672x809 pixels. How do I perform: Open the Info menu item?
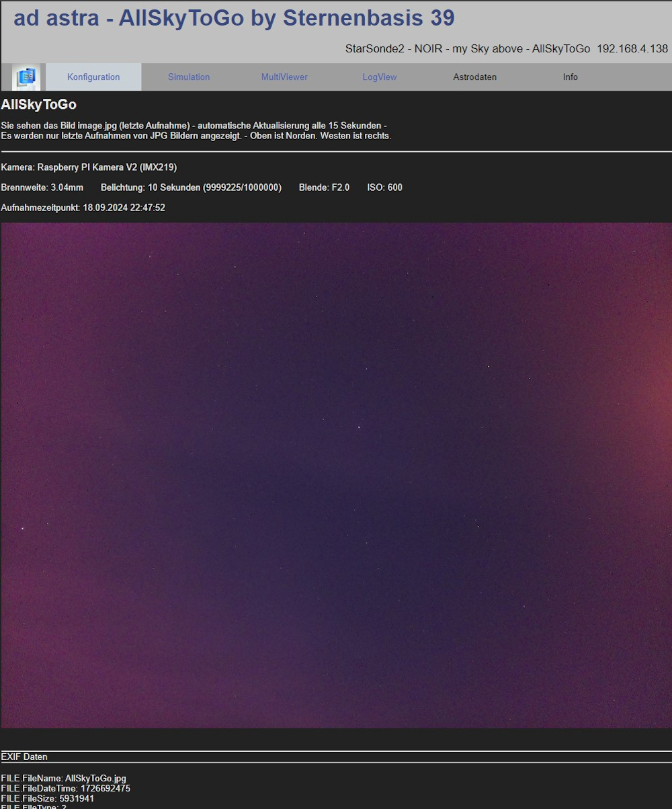(x=571, y=77)
